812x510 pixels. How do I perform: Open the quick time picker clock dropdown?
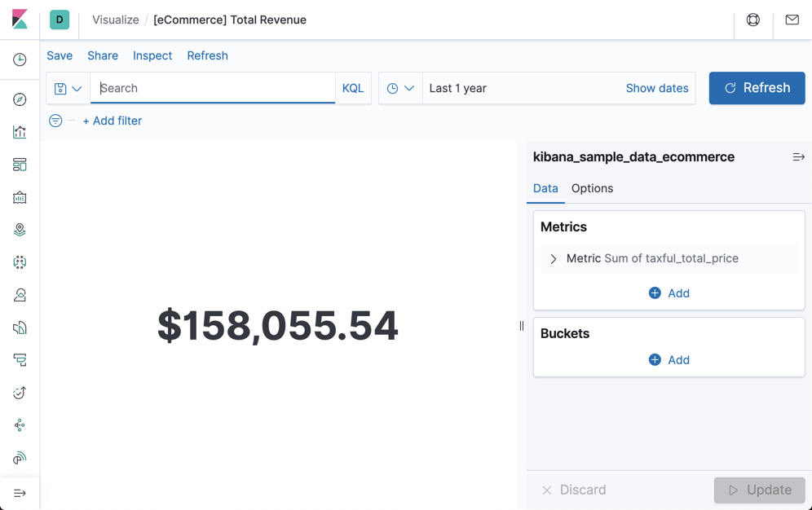pos(401,89)
